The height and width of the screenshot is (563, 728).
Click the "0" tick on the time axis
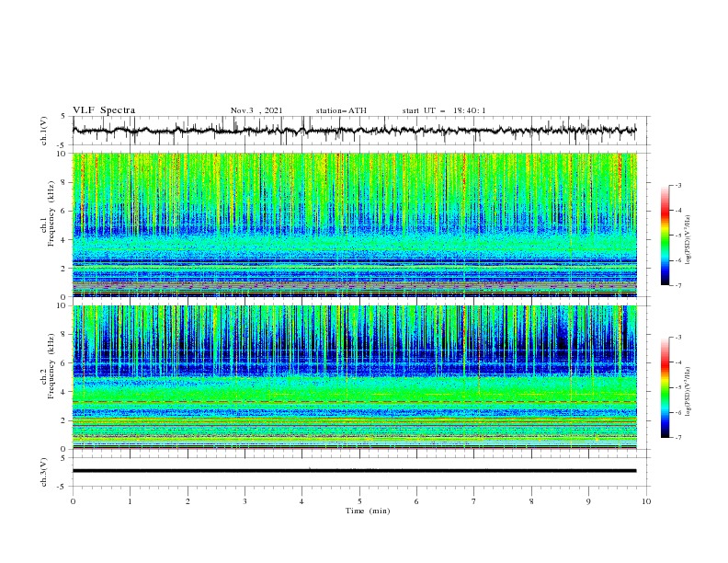point(73,501)
